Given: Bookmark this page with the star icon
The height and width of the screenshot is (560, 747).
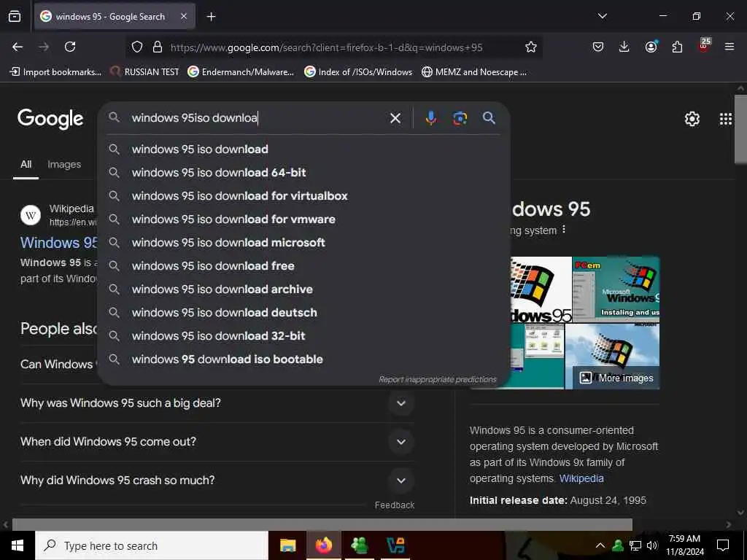Looking at the screenshot, I should pos(531,47).
